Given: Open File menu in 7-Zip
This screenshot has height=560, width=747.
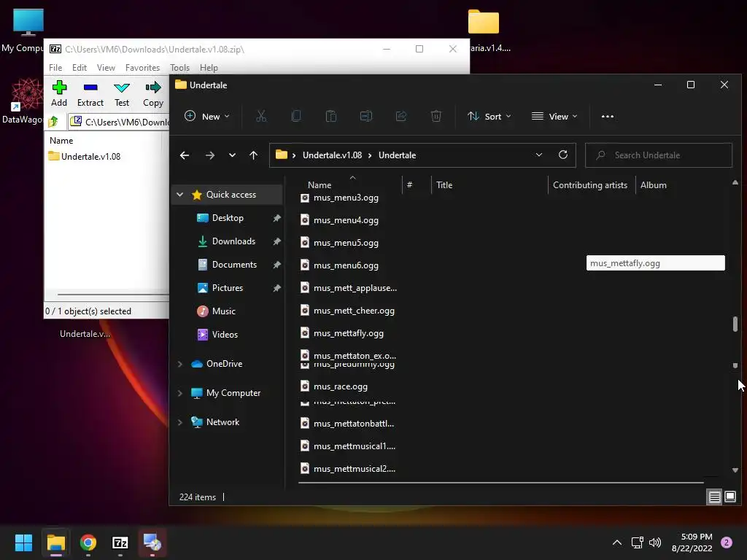Looking at the screenshot, I should click(55, 68).
